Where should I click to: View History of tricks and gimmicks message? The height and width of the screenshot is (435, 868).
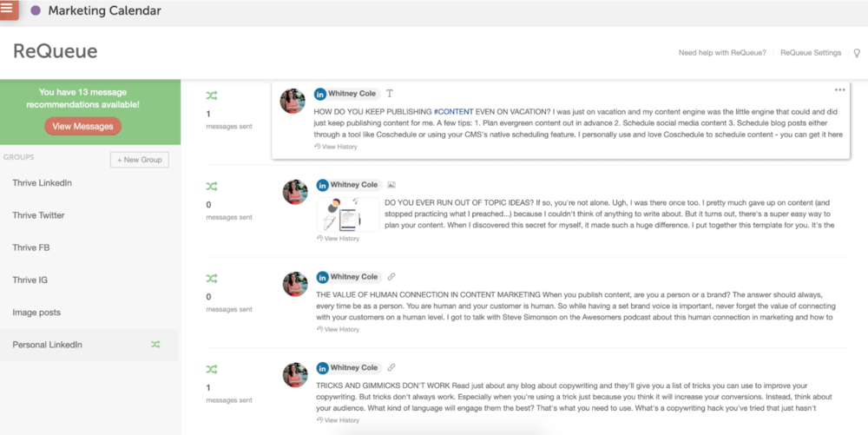point(338,420)
